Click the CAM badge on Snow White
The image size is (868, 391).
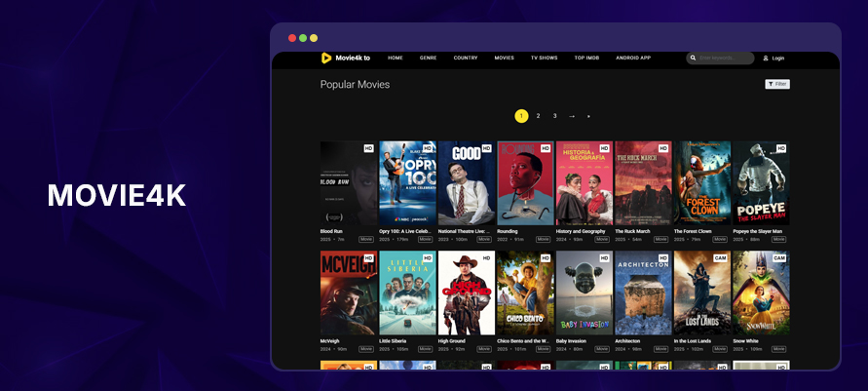coord(779,258)
